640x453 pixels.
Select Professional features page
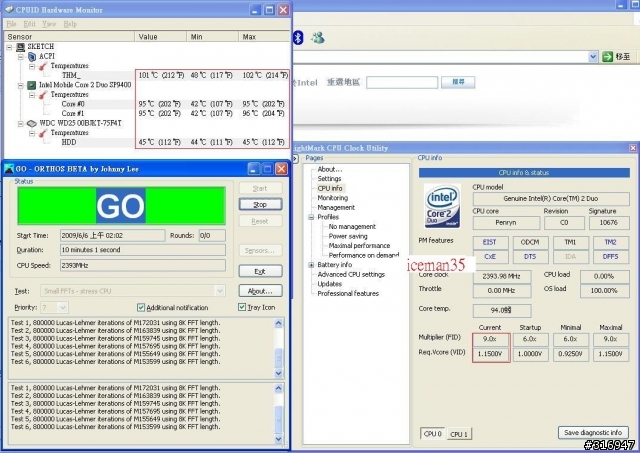pyautogui.click(x=348, y=293)
